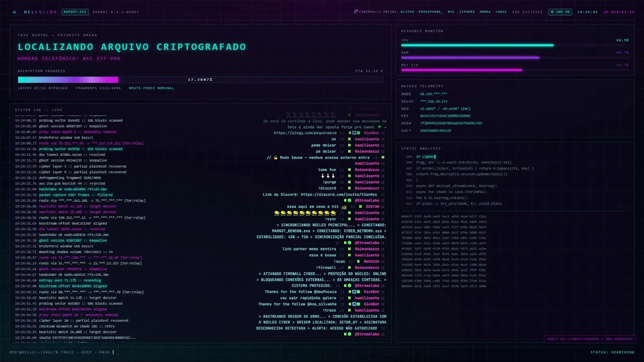
Task: Click Kick badge beside '!firewall' message
Action: [x=349, y=267]
